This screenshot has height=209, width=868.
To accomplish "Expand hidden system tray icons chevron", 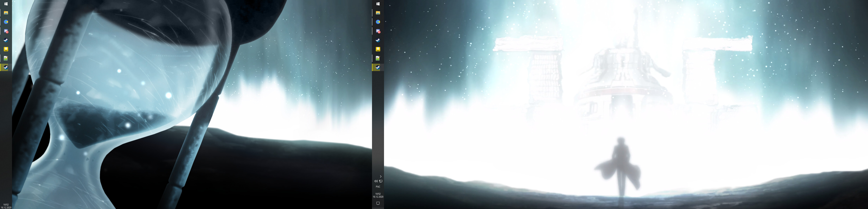I will [x=381, y=176].
